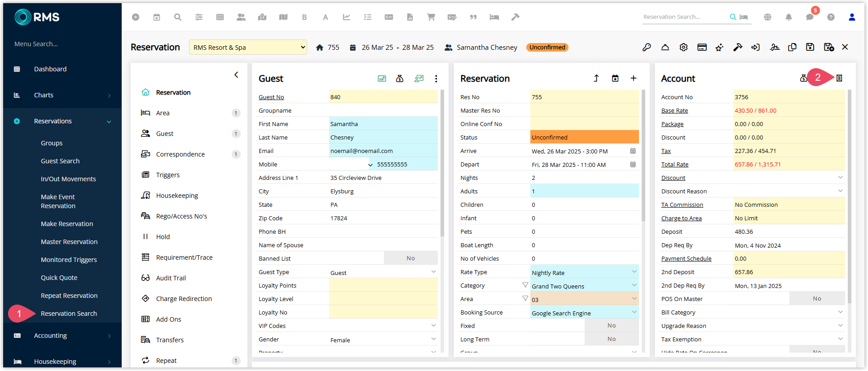Expand the Charts sidebar menu
Image resolution: width=868 pixels, height=371 pixels.
point(109,96)
